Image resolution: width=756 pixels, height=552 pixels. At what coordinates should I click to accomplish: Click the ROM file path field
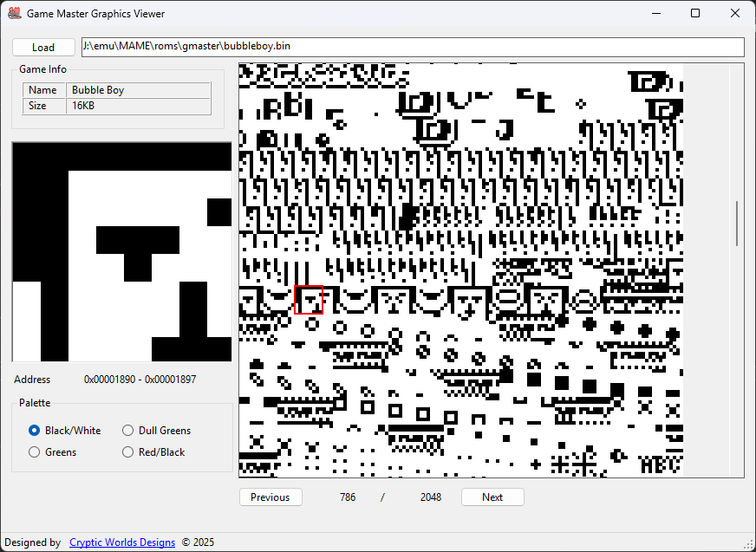(x=412, y=47)
